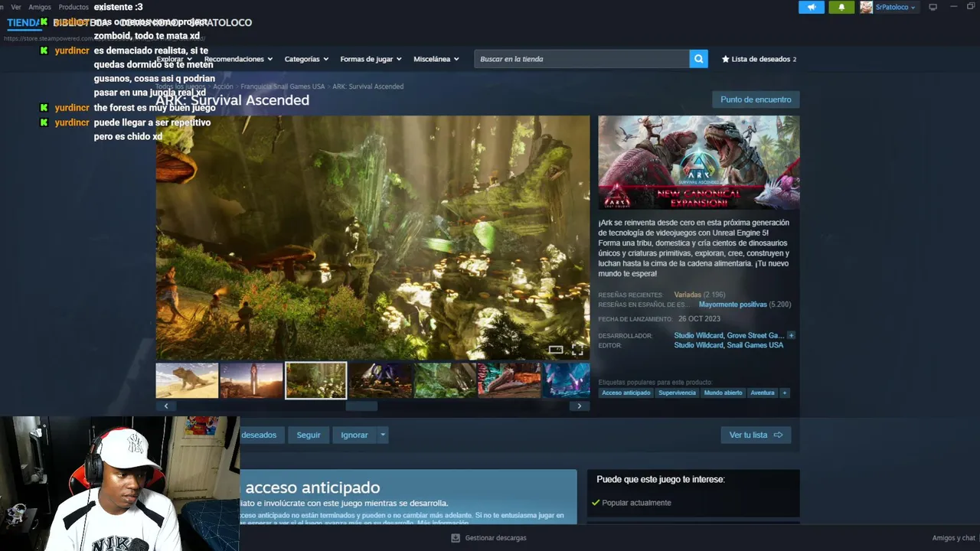Focus the Buscar en la tienda field
The image size is (980, 551).
pos(582,59)
